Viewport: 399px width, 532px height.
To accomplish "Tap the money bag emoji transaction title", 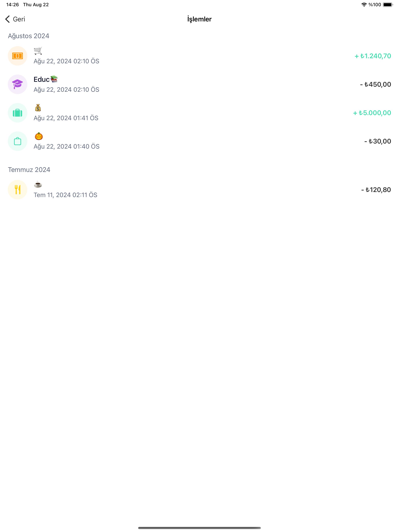I will 38,108.
